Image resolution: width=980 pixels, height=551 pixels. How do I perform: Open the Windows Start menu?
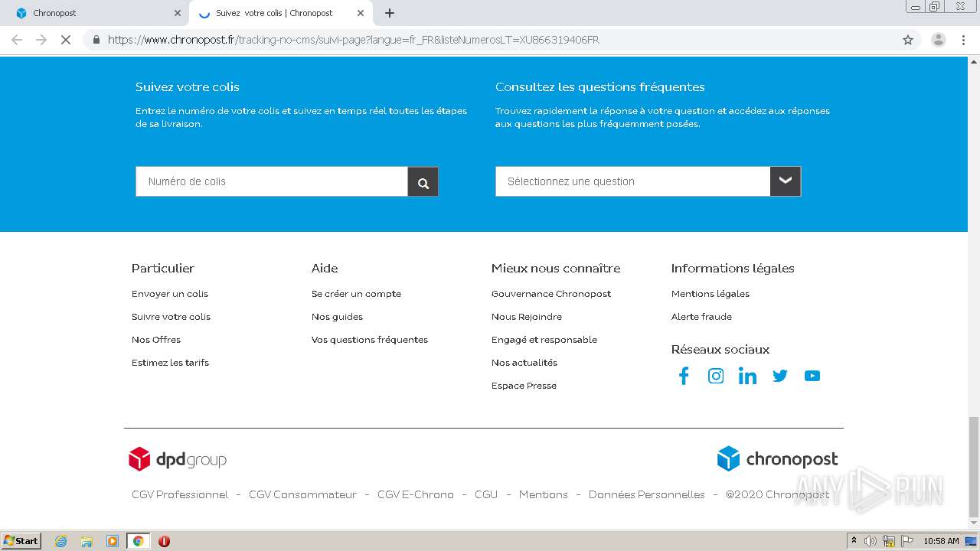coord(21,541)
